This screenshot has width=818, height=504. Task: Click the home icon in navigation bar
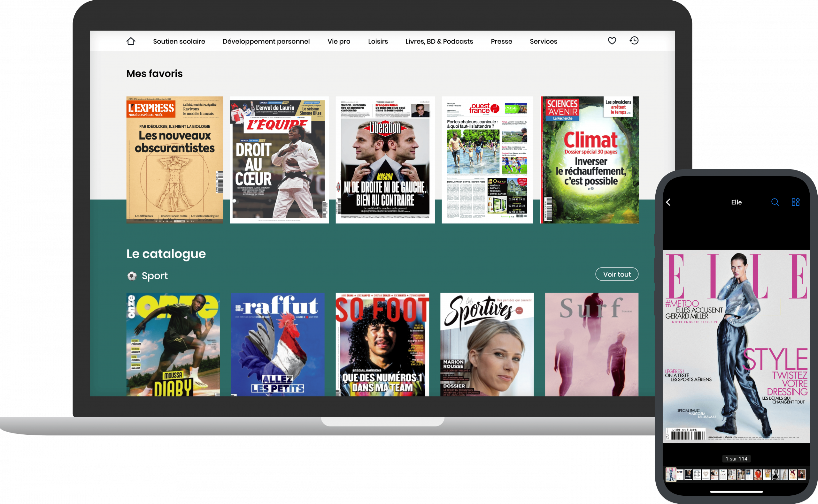click(131, 41)
